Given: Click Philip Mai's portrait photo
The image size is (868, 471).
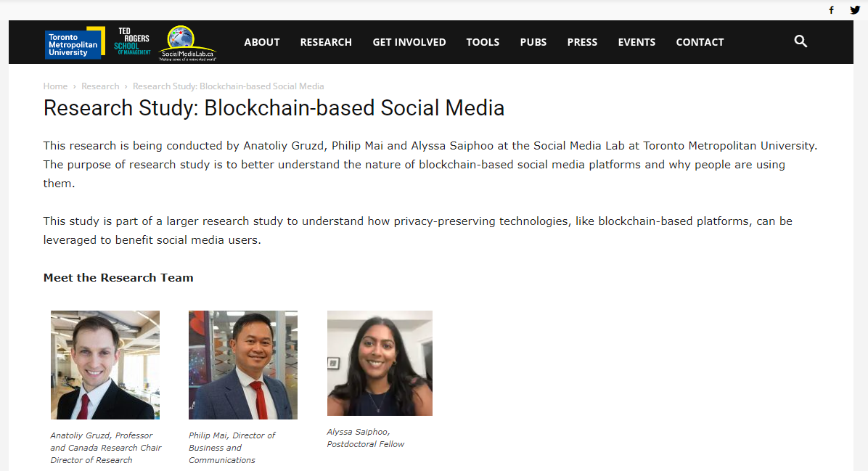Looking at the screenshot, I should (x=243, y=365).
